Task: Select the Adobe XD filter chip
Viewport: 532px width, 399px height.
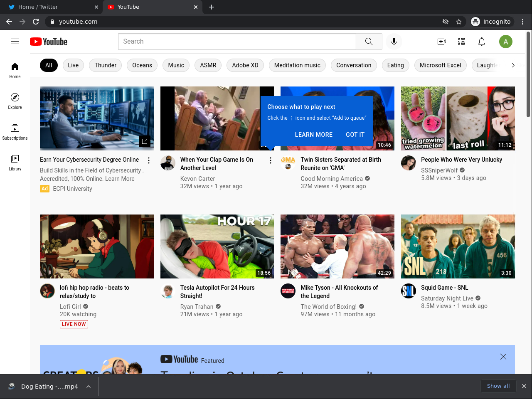Action: [245, 65]
